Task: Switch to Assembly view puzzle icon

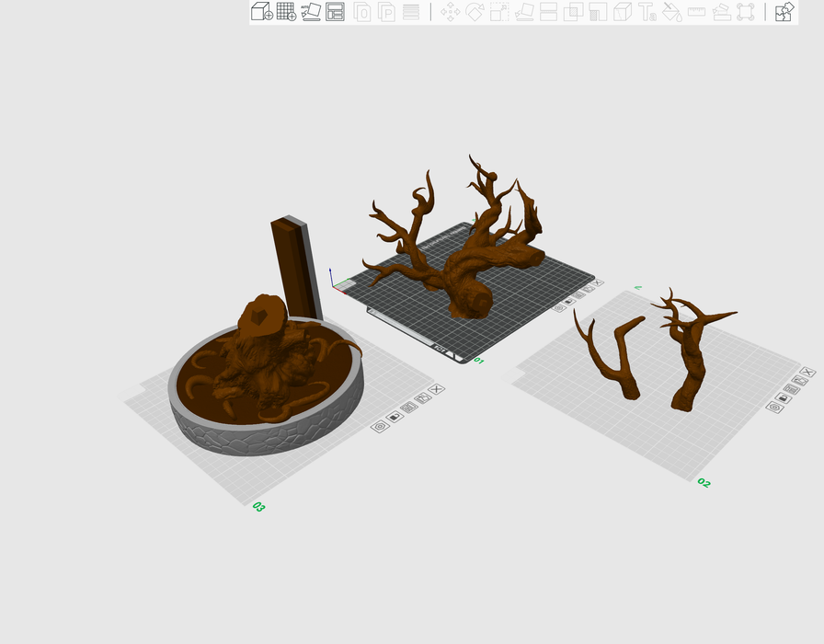Action: (784, 12)
